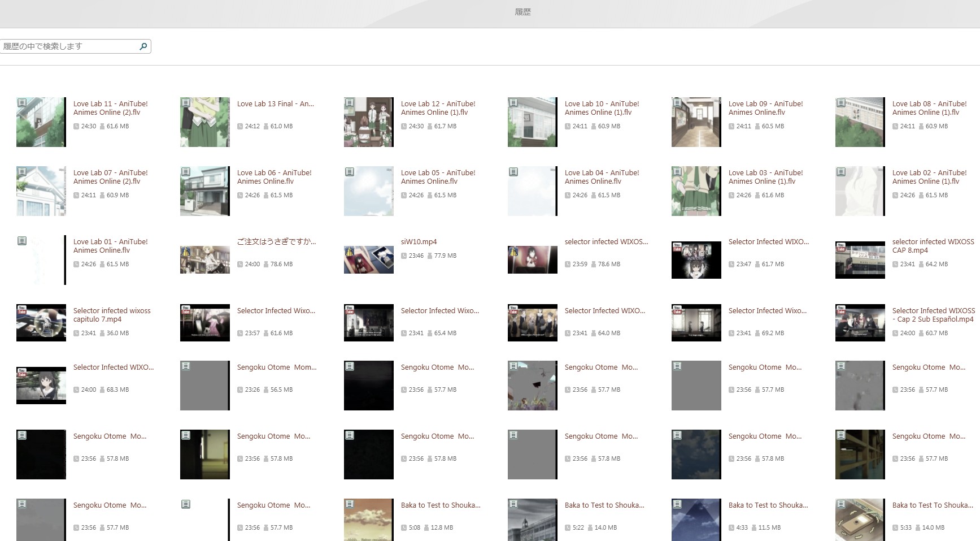
Task: Click the clock icon beside duration 5:08
Action: coord(404,528)
